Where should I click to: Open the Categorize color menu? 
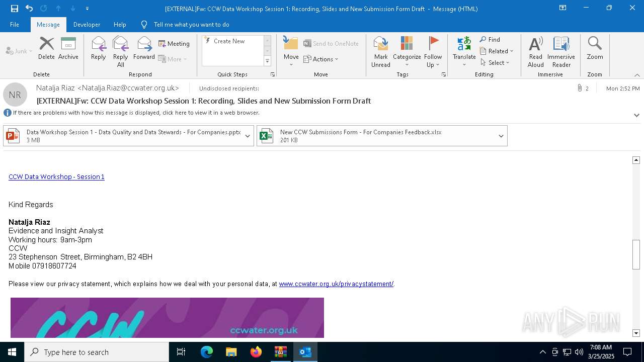point(407,52)
